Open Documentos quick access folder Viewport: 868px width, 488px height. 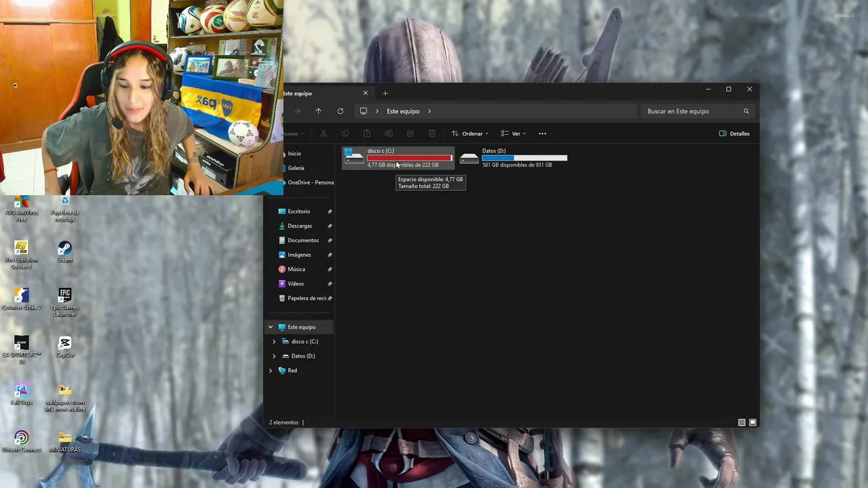[303, 241]
